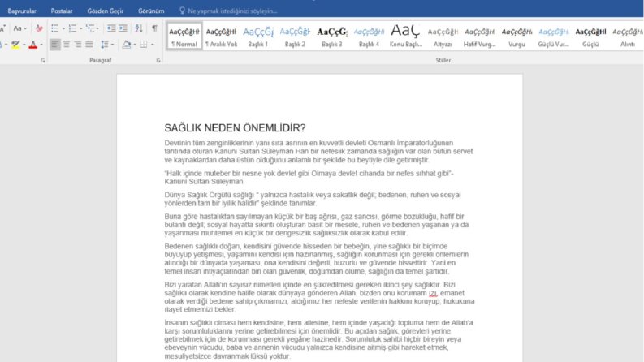644x362 pixels.
Task: Click paragraph starting 'Bizi yaratan Allah'ın'
Action: [x=319, y=297]
